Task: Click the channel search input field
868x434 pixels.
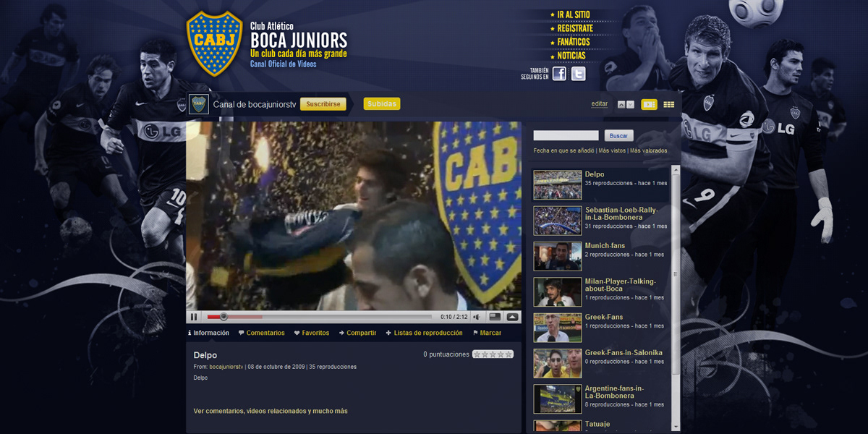Action: 566,136
